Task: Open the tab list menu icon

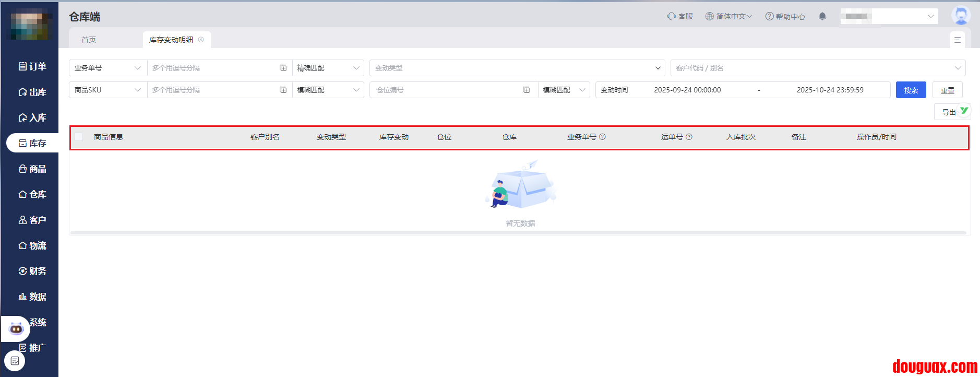Action: point(957,40)
